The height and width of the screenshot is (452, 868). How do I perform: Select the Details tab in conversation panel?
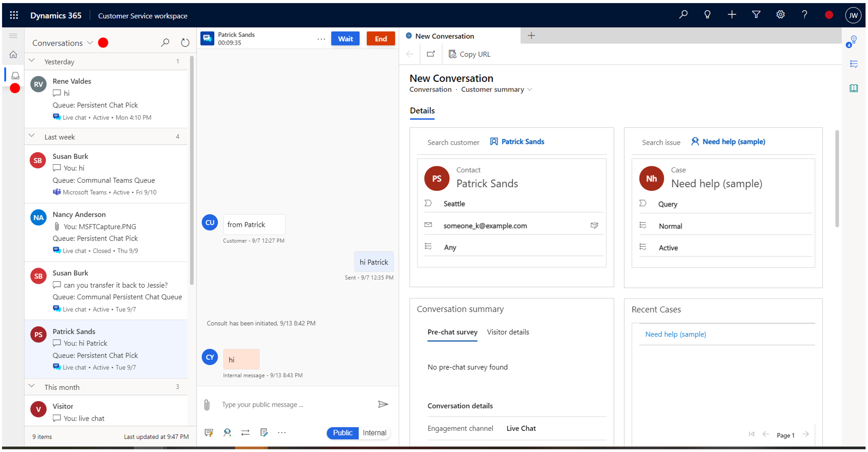pyautogui.click(x=422, y=110)
